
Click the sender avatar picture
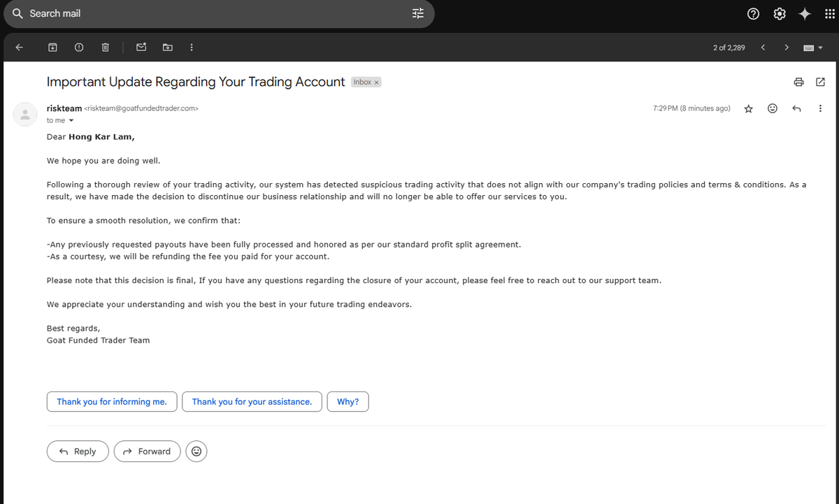[25, 115]
